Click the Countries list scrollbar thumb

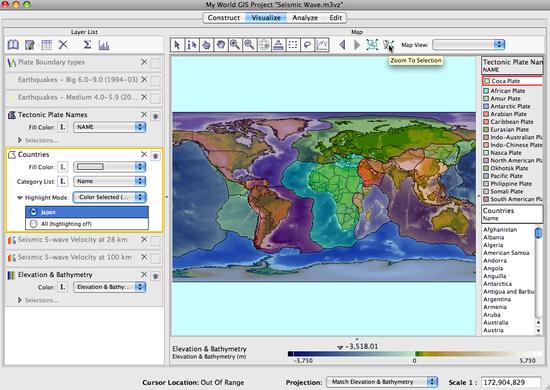[x=538, y=233]
